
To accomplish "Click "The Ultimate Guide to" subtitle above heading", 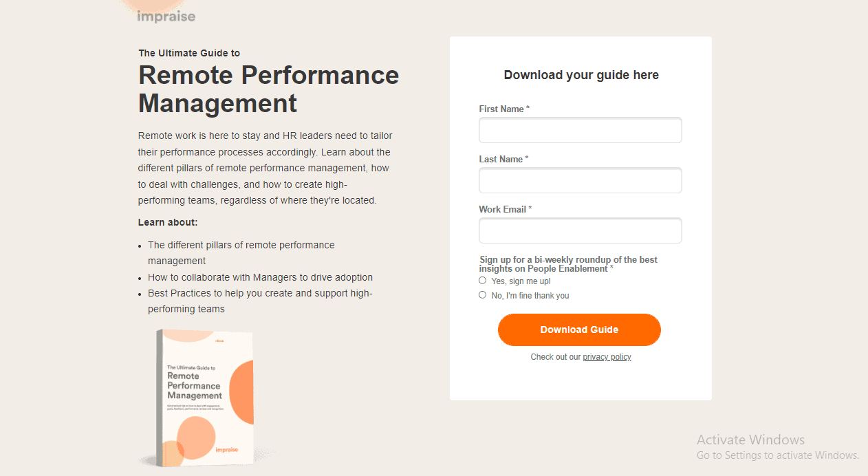I will [189, 53].
